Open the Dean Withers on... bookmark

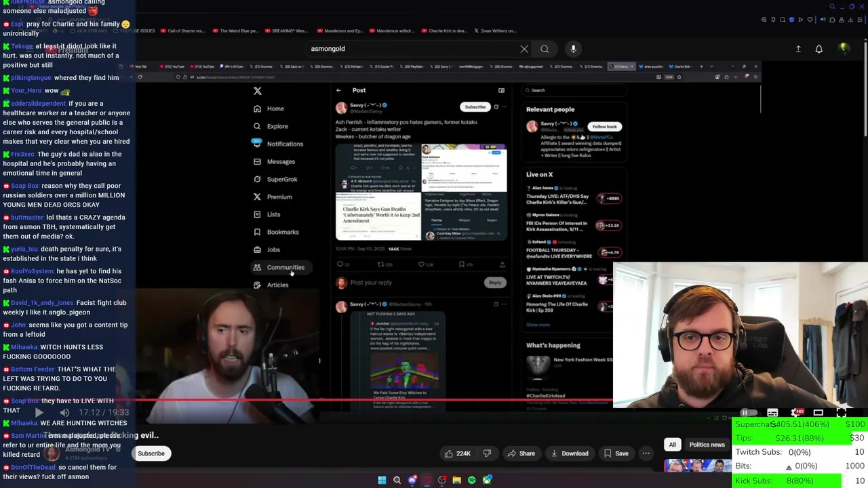click(495, 30)
